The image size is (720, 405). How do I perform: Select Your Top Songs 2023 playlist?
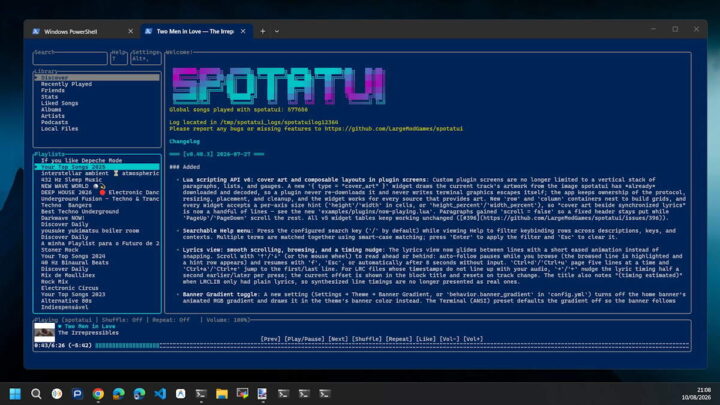tap(73, 294)
